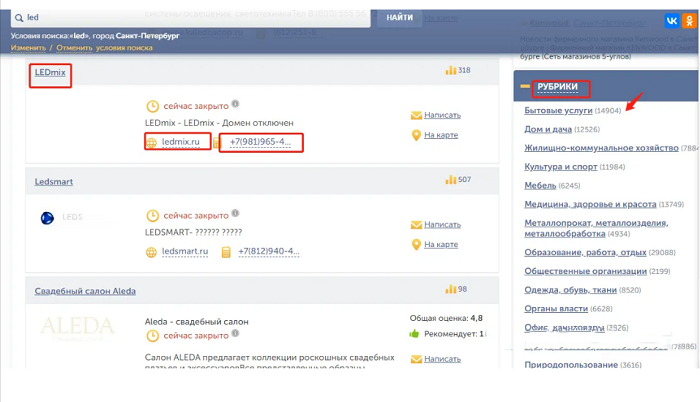Click info icon beside LEDmix closed status
Viewport: 700px width, 402px height.
[235, 104]
